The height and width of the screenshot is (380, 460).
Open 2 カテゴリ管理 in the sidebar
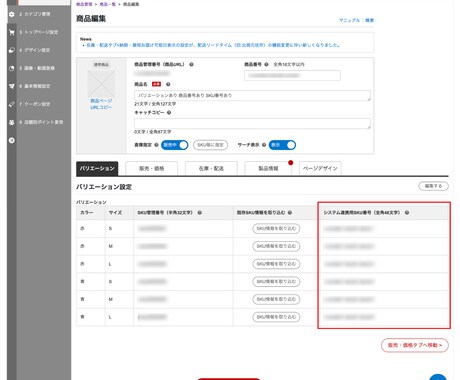35,14
